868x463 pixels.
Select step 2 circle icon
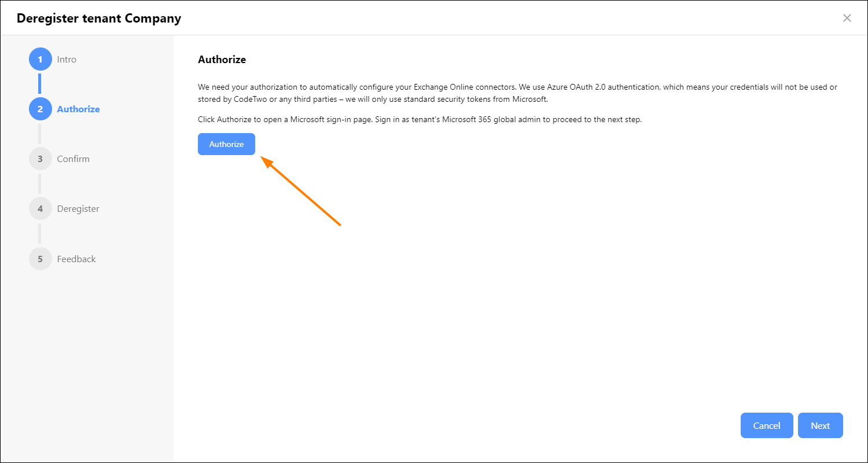coord(40,109)
